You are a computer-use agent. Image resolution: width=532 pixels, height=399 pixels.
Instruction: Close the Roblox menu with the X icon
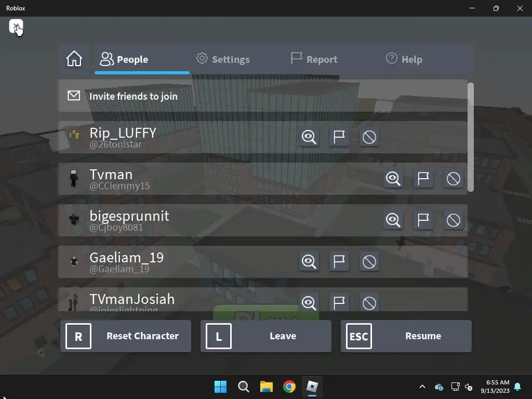click(x=16, y=26)
